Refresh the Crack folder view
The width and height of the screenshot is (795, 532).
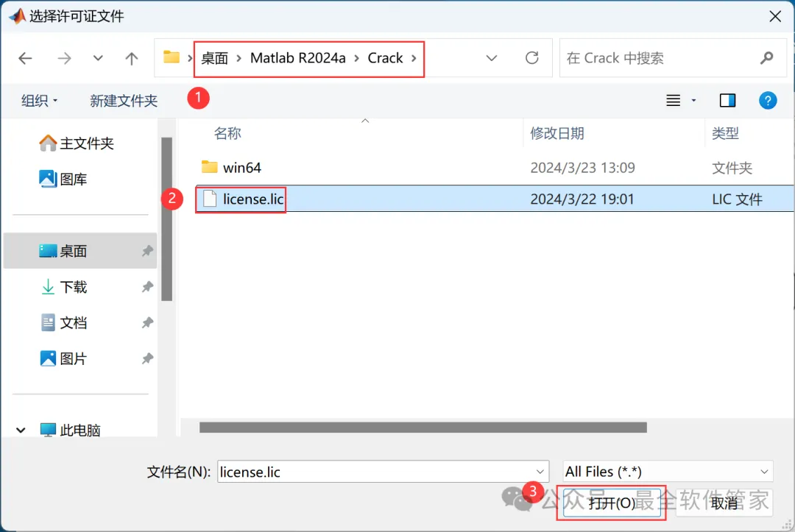click(532, 57)
